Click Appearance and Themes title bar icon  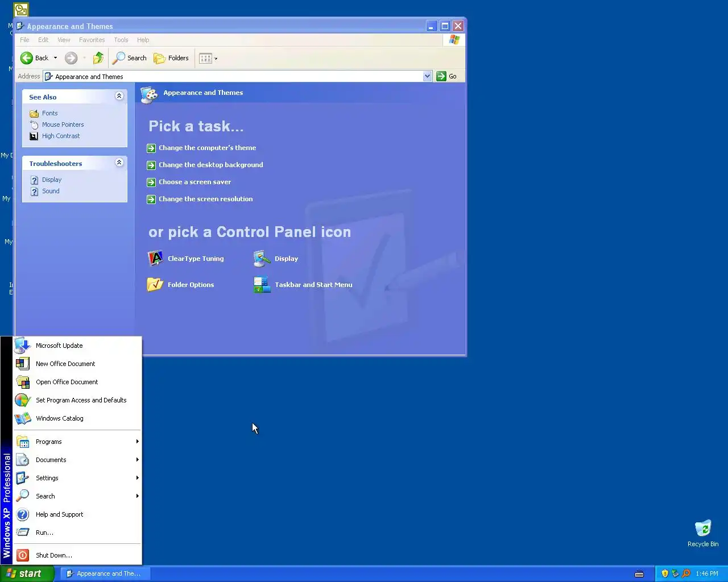point(20,26)
